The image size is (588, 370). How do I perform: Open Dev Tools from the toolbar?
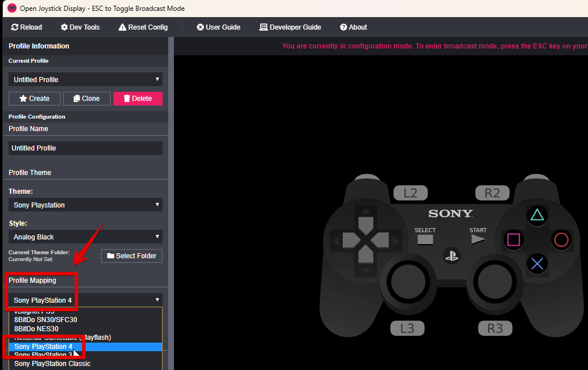[x=80, y=27]
